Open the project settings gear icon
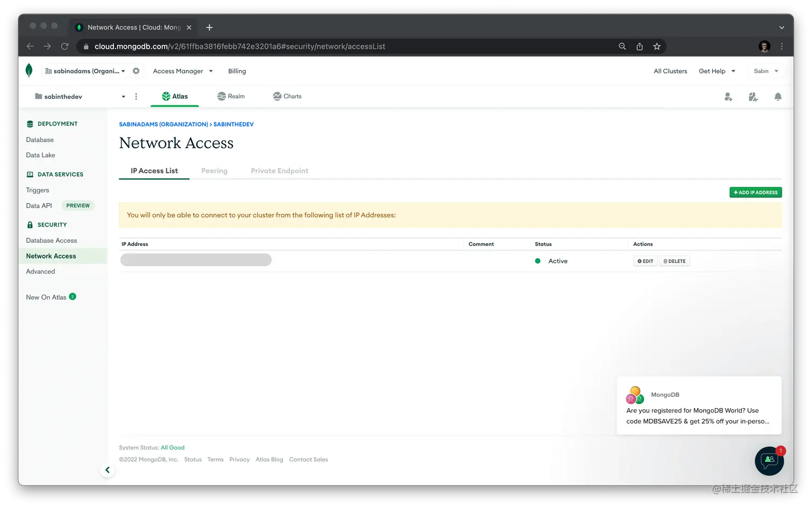 point(136,70)
